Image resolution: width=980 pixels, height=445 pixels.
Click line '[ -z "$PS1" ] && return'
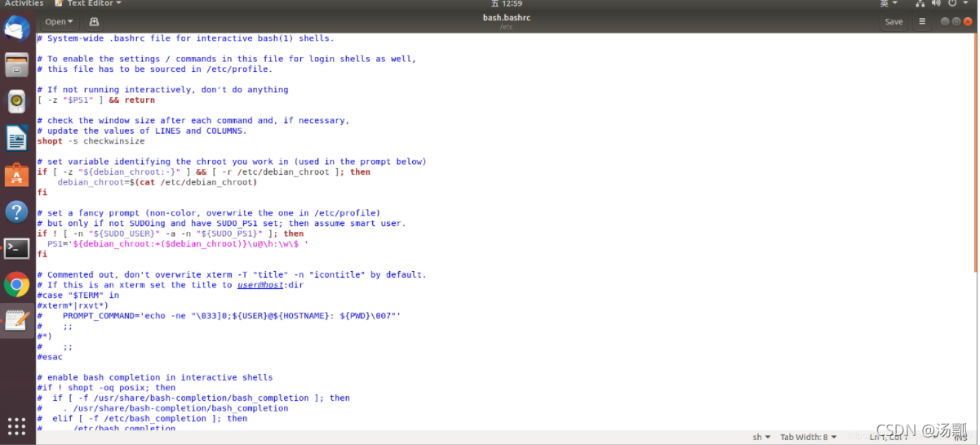tap(96, 100)
